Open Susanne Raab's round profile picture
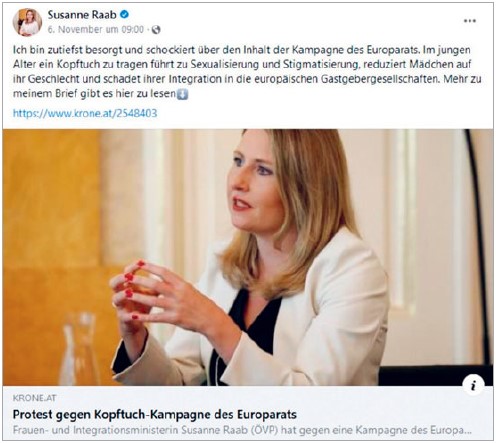Screen dimensions: 496x443 [27, 22]
